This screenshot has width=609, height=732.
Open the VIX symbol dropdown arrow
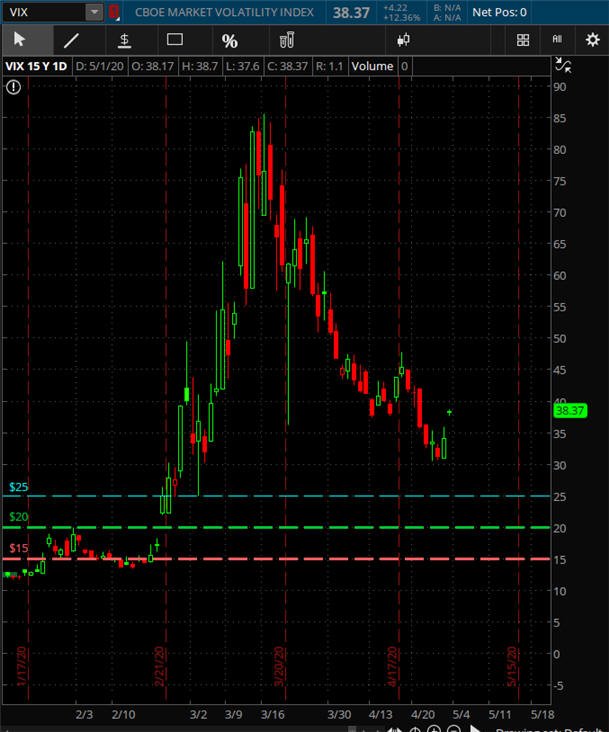94,12
